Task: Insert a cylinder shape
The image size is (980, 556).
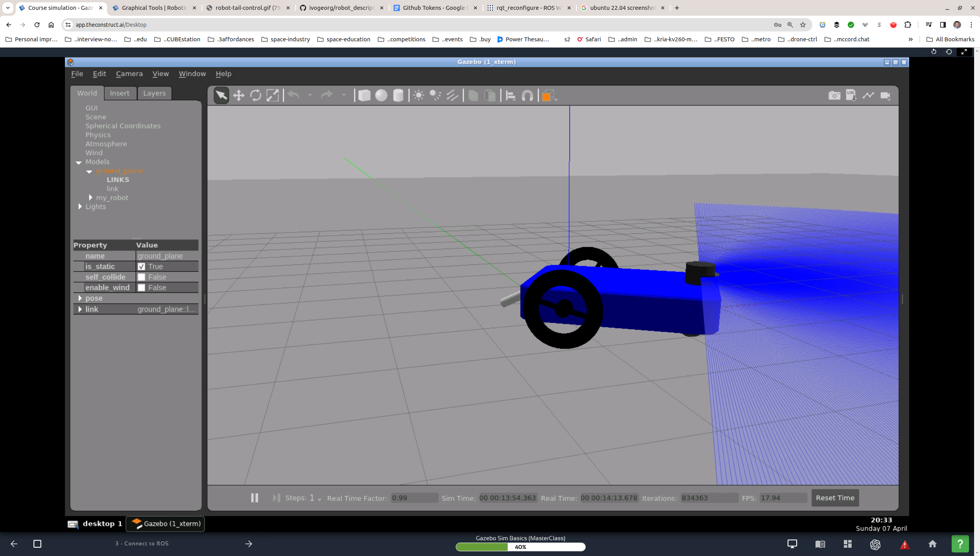Action: pyautogui.click(x=398, y=95)
